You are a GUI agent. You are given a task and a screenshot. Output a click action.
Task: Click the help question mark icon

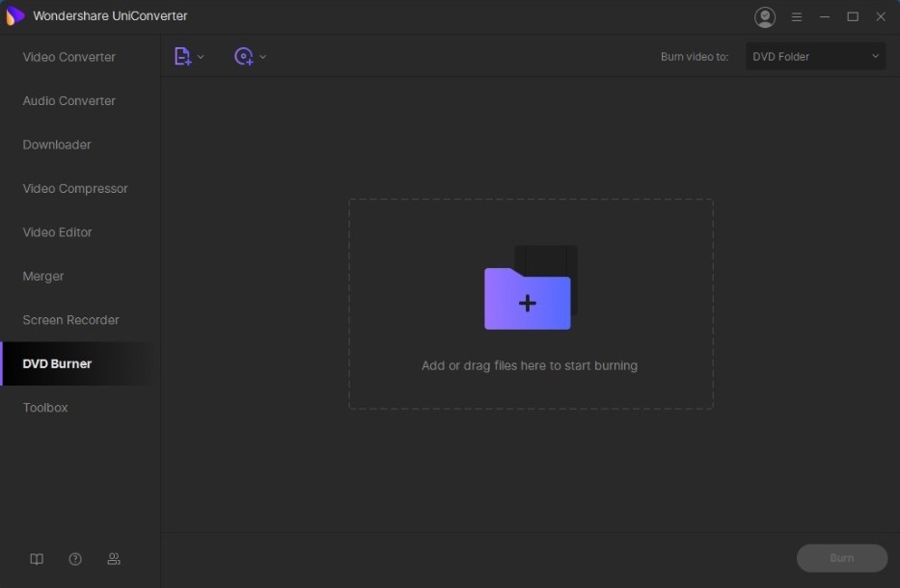(75, 559)
